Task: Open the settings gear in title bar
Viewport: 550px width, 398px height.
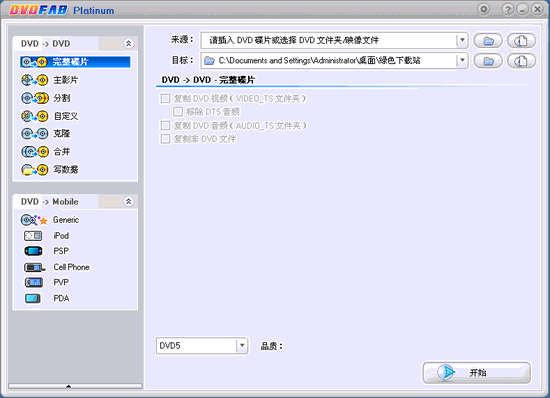Action: 484,9
